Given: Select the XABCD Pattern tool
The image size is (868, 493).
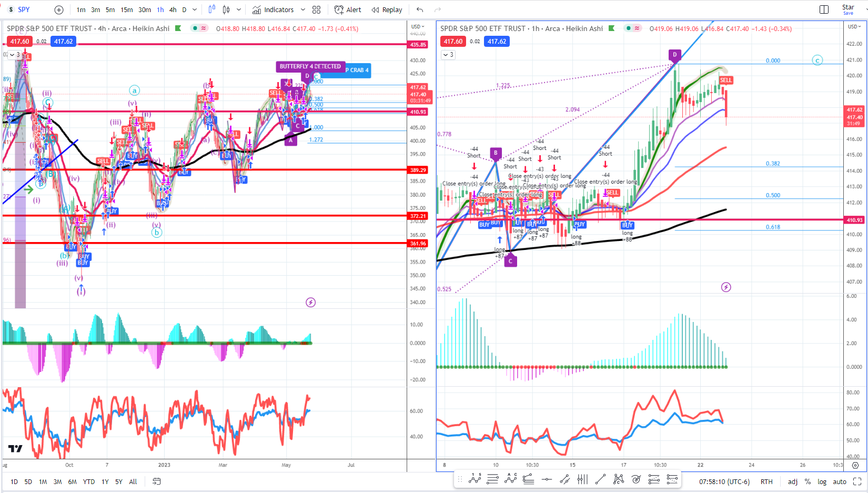Looking at the screenshot, I should (x=619, y=479).
